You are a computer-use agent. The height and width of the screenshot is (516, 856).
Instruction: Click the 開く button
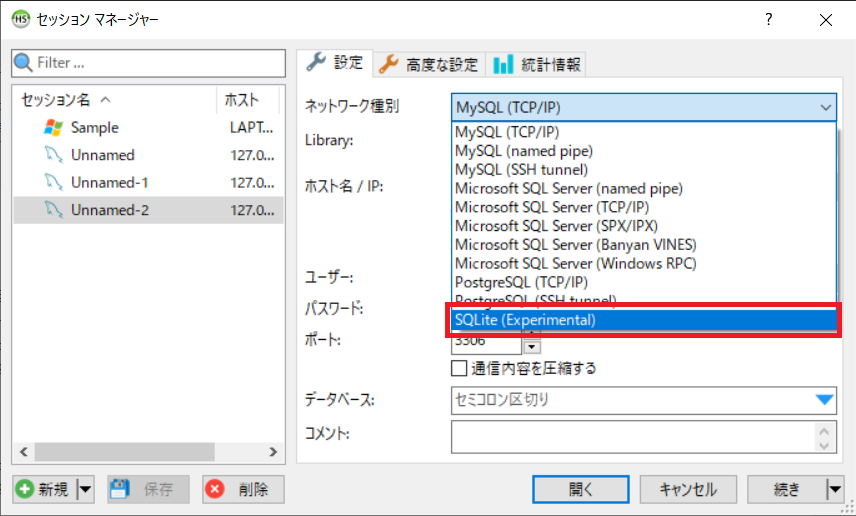tap(580, 489)
